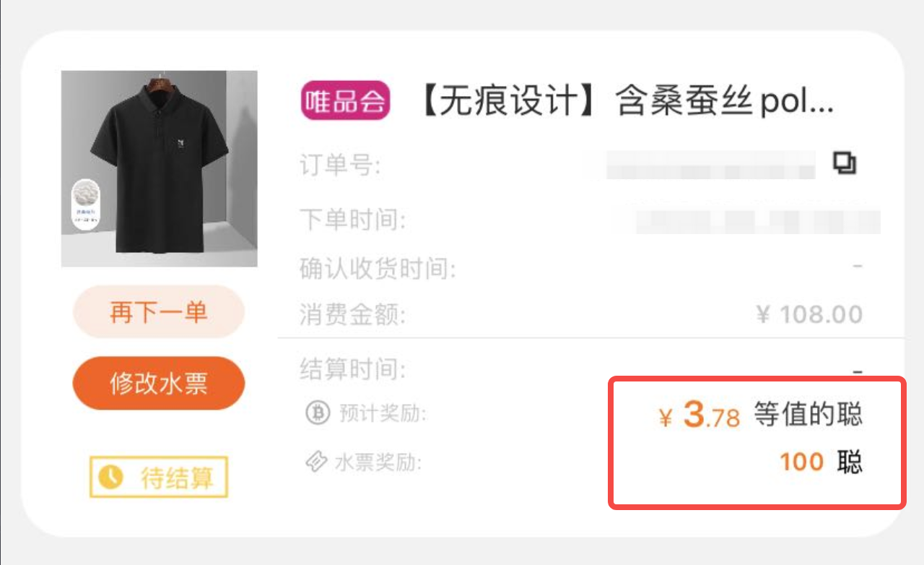Click the ¥3.78 estimated reward value

(x=699, y=416)
